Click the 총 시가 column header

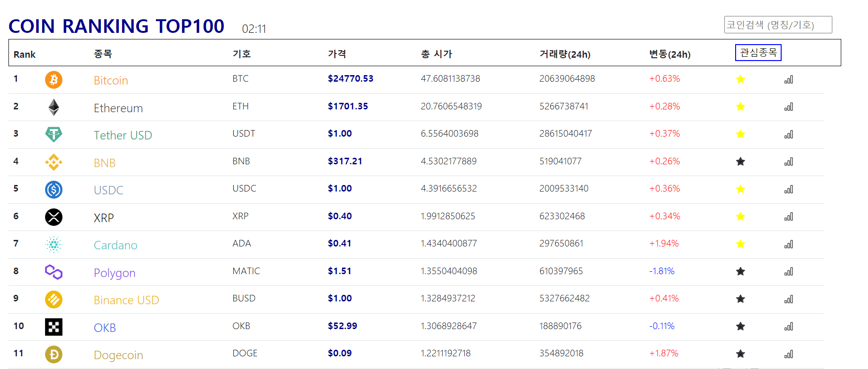[x=437, y=54]
